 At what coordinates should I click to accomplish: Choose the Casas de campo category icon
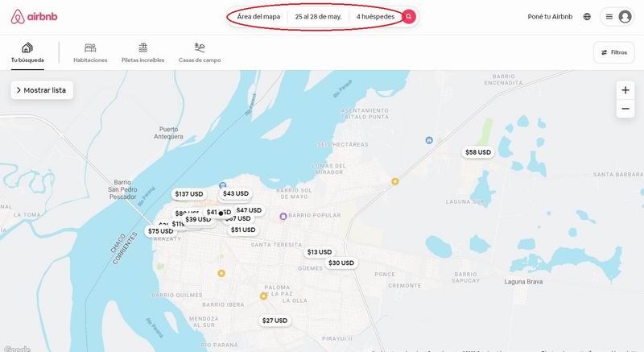click(200, 48)
